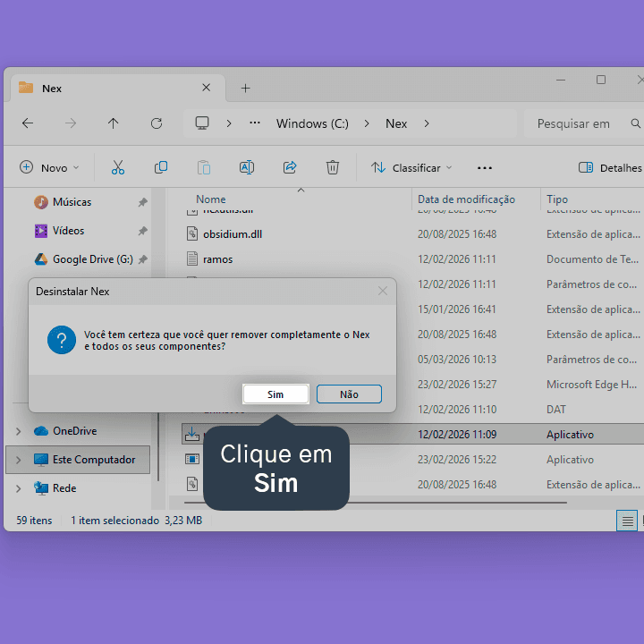Click the search magnifier icon
This screenshot has height=644, width=644.
click(635, 123)
